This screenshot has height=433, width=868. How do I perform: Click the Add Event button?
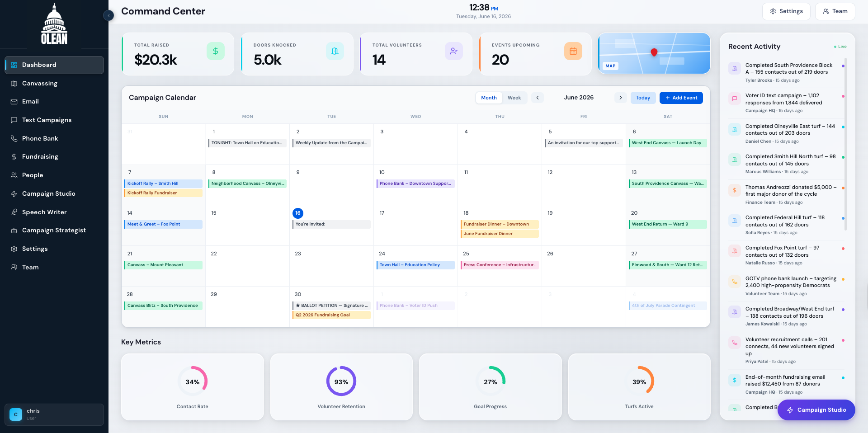click(681, 98)
